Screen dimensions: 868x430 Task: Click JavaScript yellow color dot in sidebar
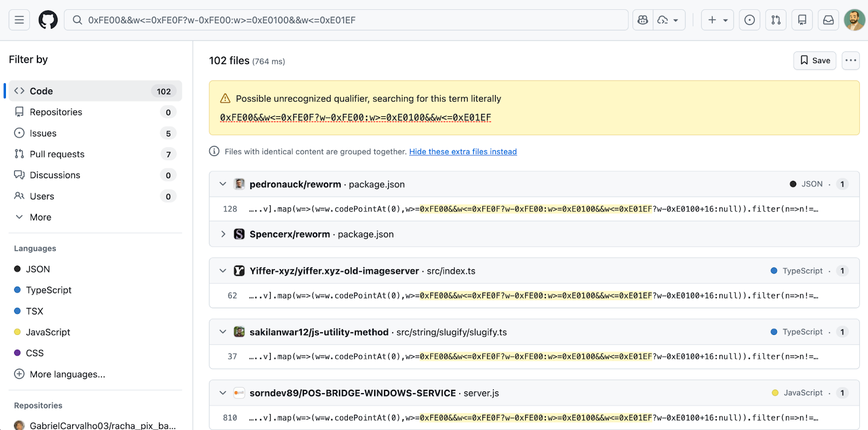point(17,332)
